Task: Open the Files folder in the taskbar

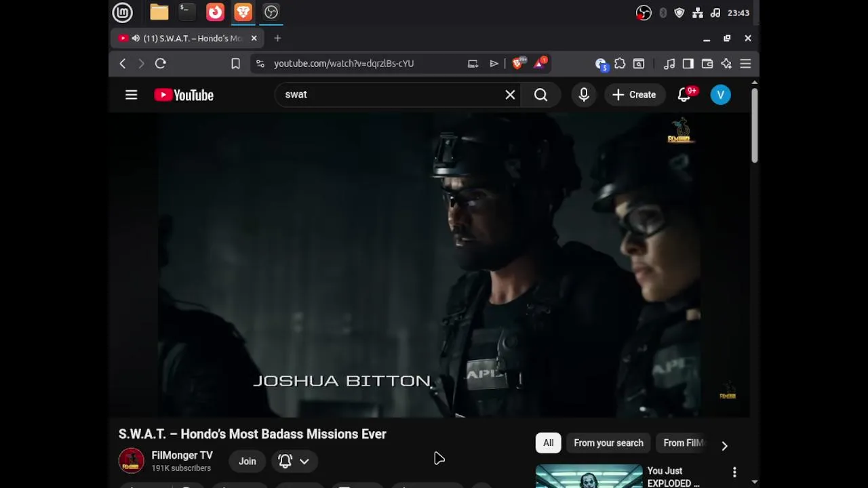Action: tap(159, 12)
